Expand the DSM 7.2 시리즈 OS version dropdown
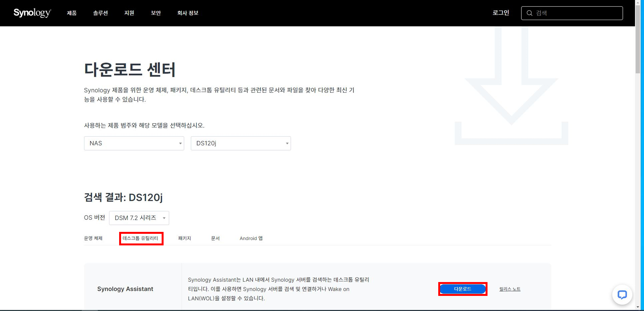The image size is (644, 311). click(139, 218)
